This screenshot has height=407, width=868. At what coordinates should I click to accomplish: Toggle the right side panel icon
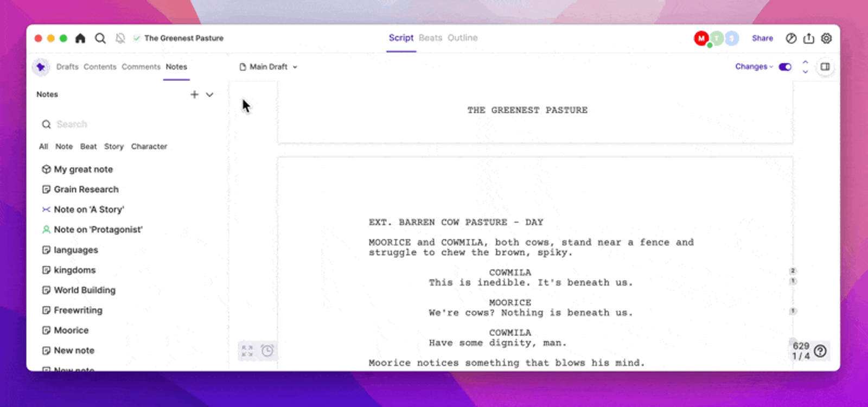(825, 67)
